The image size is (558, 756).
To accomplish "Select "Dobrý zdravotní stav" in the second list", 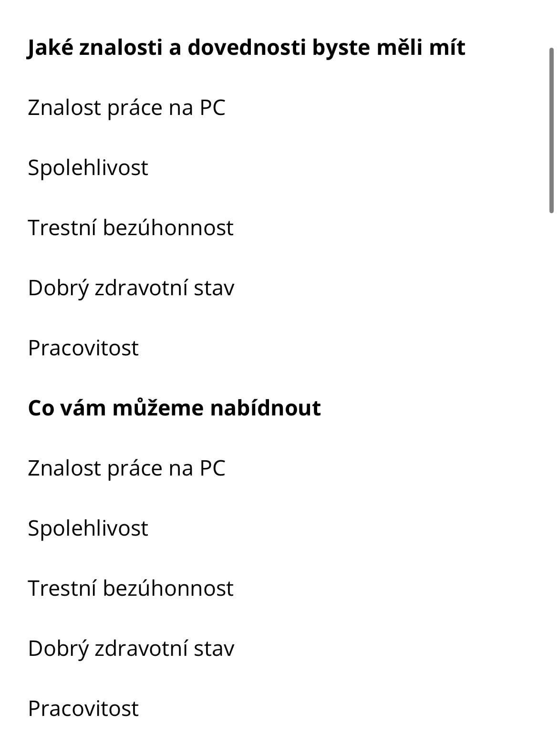I will (x=131, y=648).
